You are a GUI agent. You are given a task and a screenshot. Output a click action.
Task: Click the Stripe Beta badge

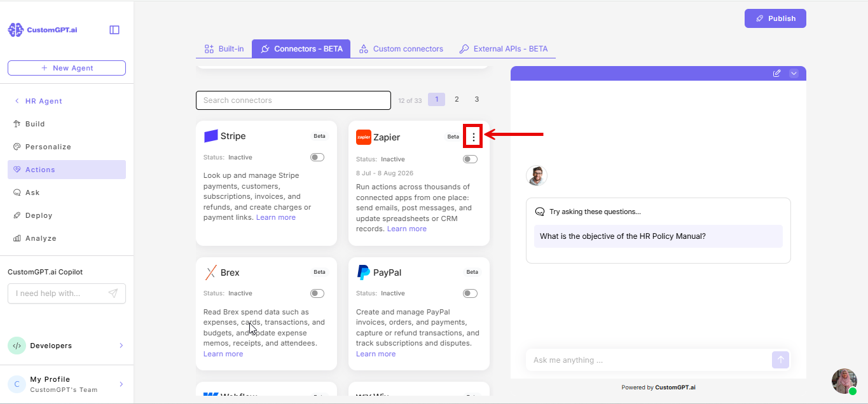click(x=319, y=136)
